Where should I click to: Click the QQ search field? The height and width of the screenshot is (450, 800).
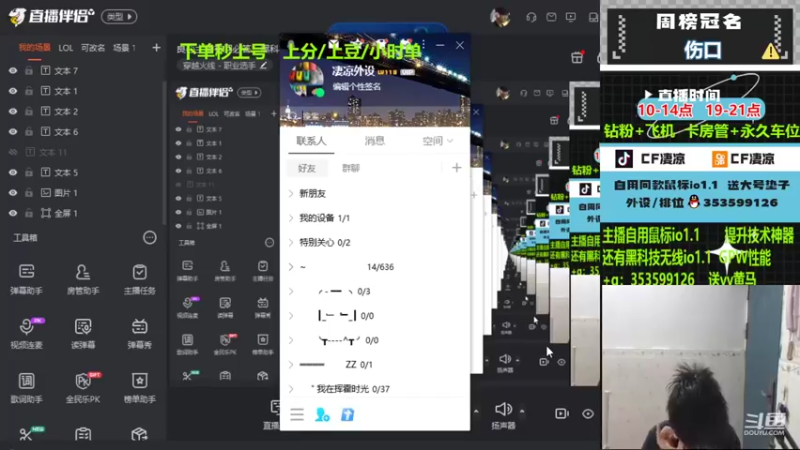pos(375,116)
